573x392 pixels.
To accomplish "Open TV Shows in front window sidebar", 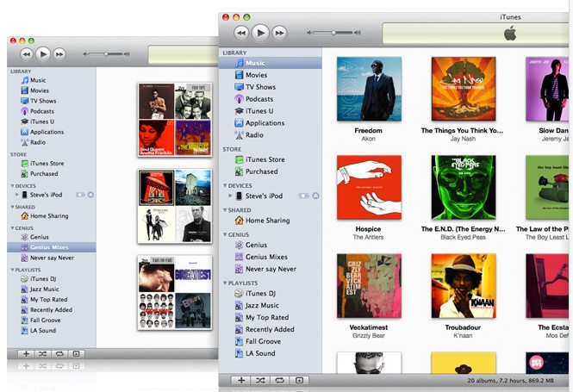I will click(271, 87).
